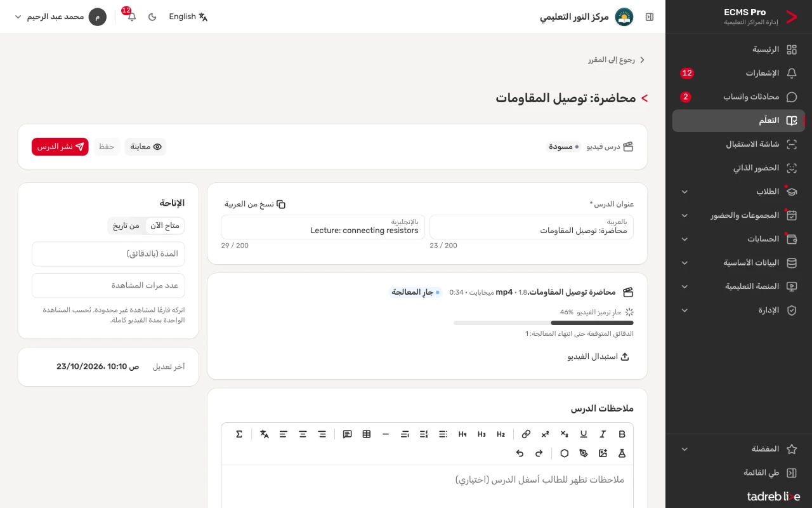Viewport: 812px width, 508px height.
Task: Click 'استبدال الفيديو' to replace the video
Action: pos(598,357)
